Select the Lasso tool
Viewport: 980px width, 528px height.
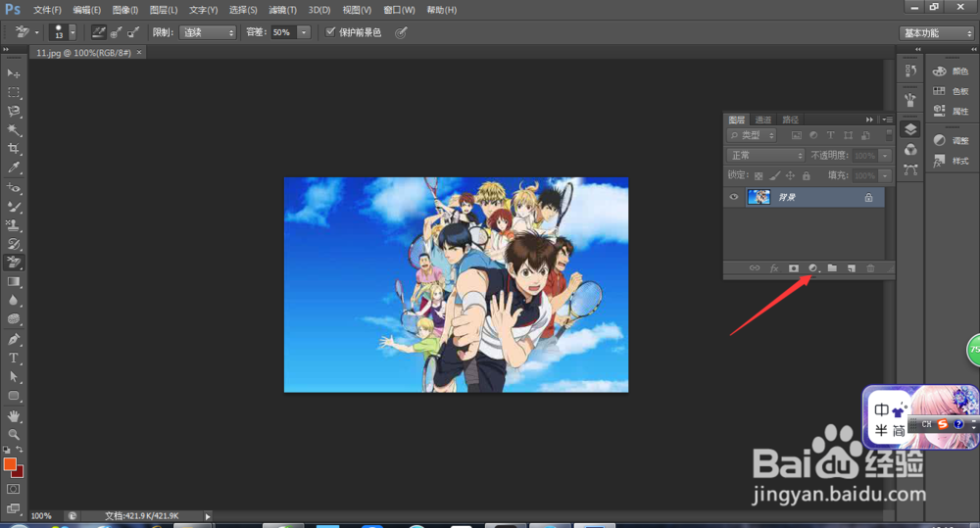click(x=13, y=112)
